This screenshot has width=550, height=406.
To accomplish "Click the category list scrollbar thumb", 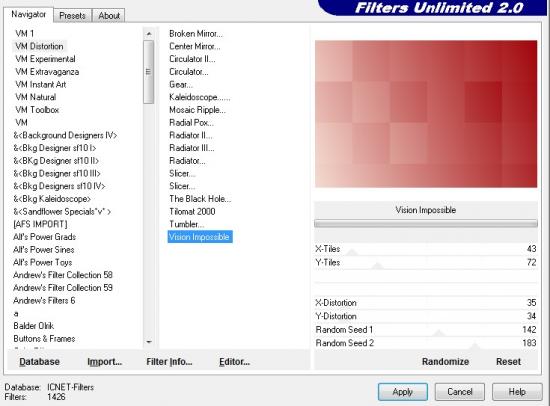I will [x=149, y=72].
